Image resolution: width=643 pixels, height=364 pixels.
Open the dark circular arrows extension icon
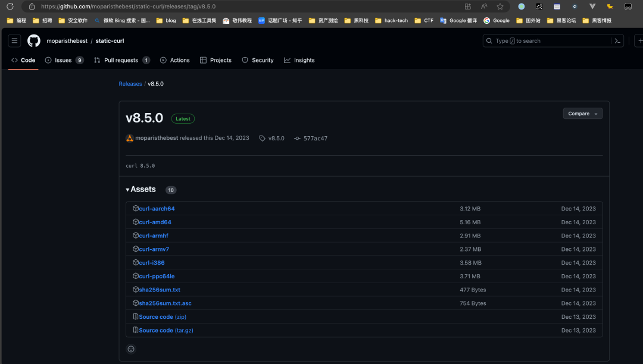[x=575, y=7]
